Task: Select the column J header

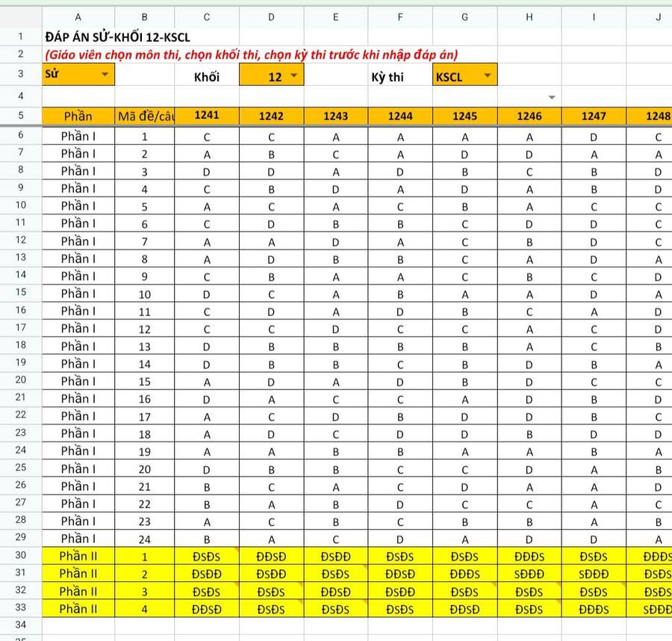Action: 657,16
